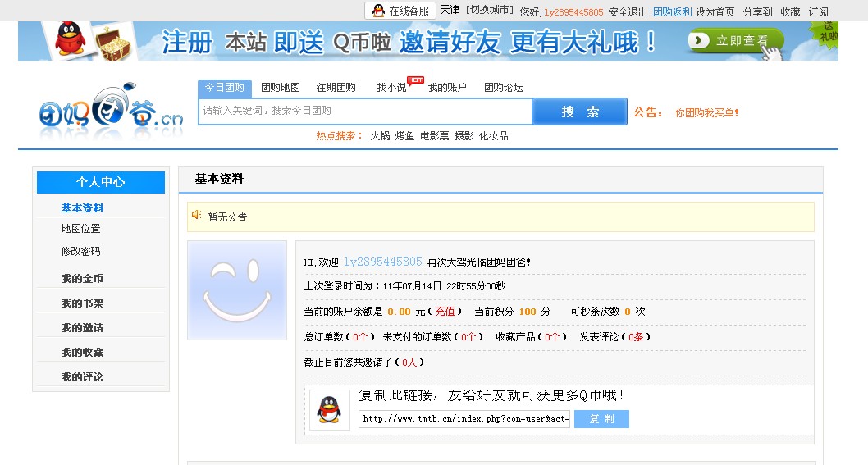Click the 收藏 bookmark link
868x465 pixels.
point(790,12)
